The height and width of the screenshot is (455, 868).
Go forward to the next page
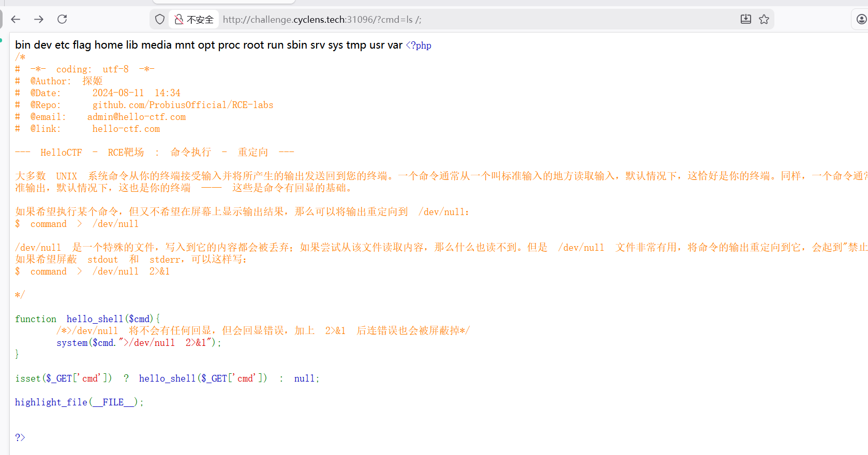[39, 19]
